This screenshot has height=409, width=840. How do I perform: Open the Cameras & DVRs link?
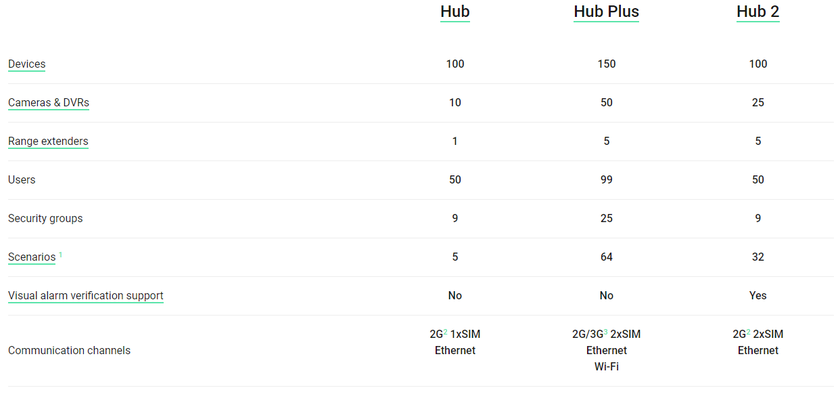click(x=48, y=103)
